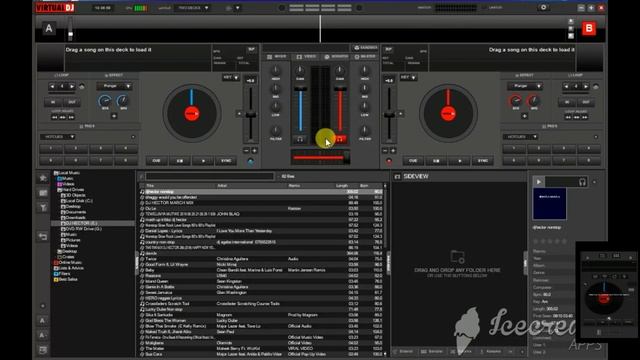This screenshot has height=360, width=640.
Task: Select the red deck B indicator
Action: [x=589, y=29]
